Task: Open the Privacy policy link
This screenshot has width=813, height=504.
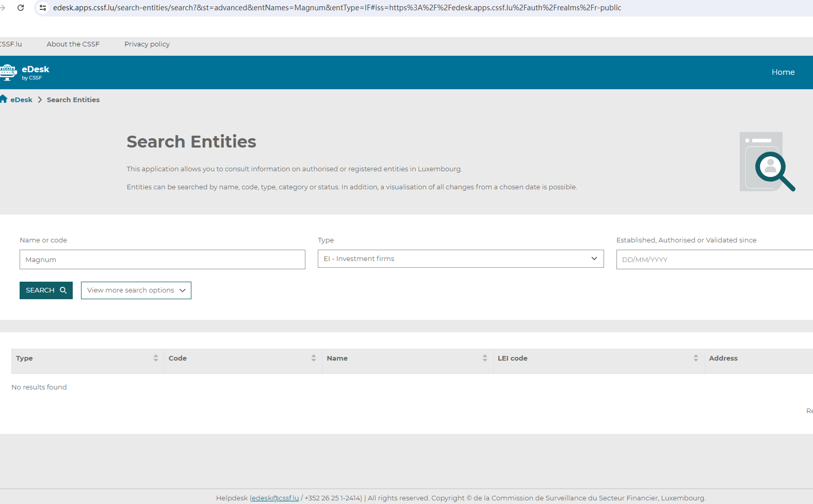Action: click(x=147, y=44)
